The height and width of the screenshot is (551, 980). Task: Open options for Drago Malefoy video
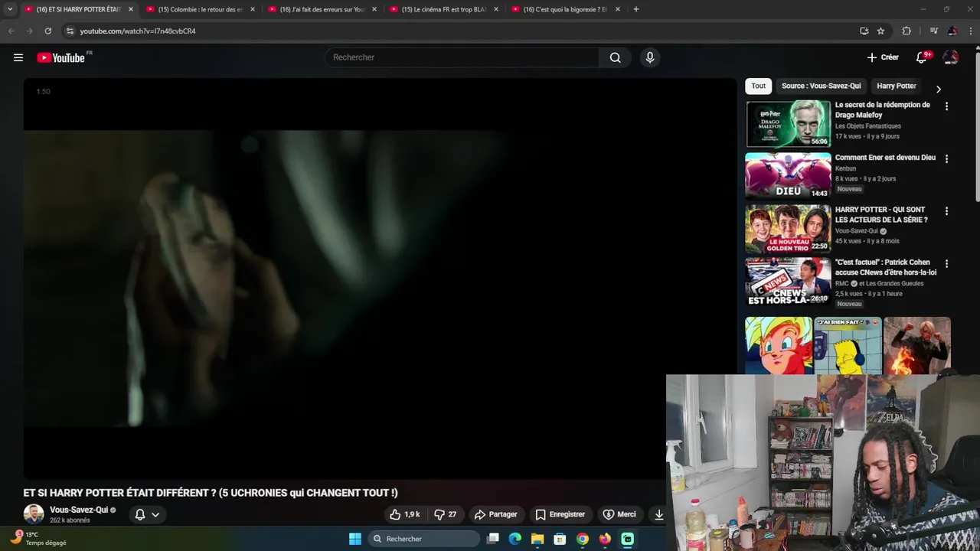946,107
